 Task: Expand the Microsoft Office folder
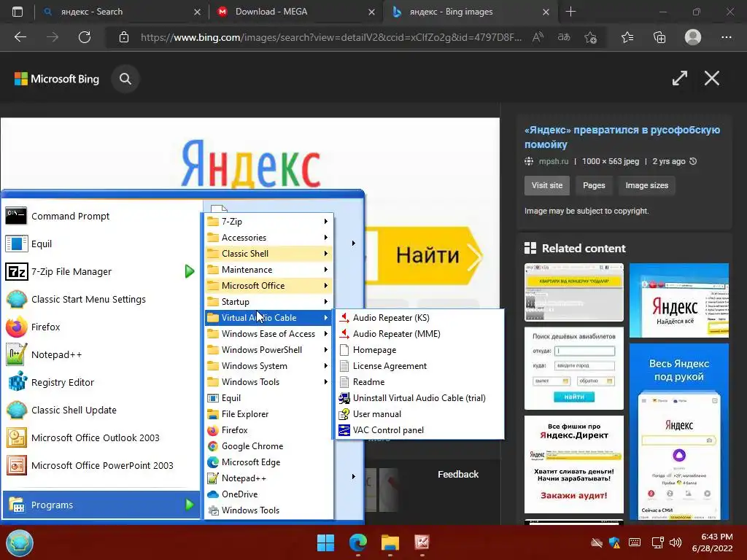pyautogui.click(x=268, y=286)
